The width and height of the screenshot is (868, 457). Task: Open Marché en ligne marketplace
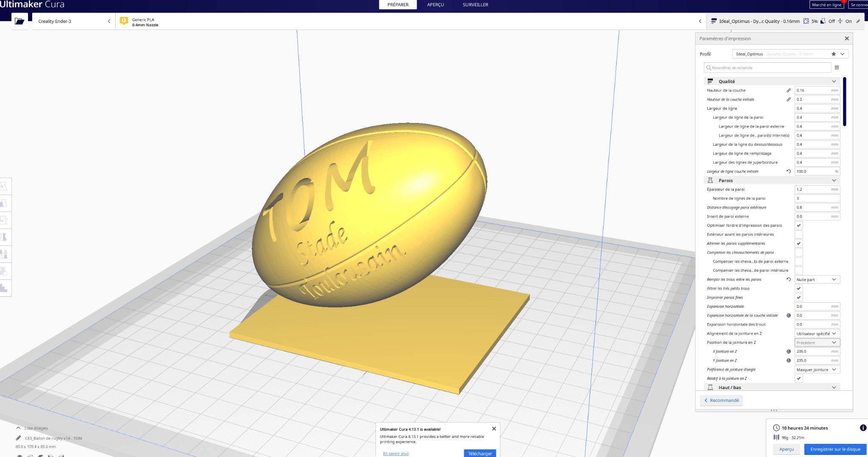(826, 5)
